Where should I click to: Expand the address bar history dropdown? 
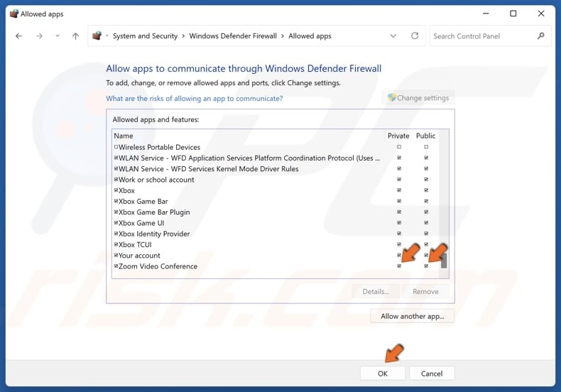[393, 36]
